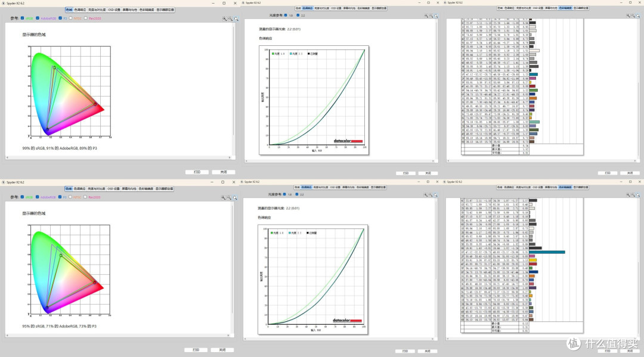Open 色调响应 tab in 99% sRGB window
Viewport: 644px width, 357px height.
[80, 10]
